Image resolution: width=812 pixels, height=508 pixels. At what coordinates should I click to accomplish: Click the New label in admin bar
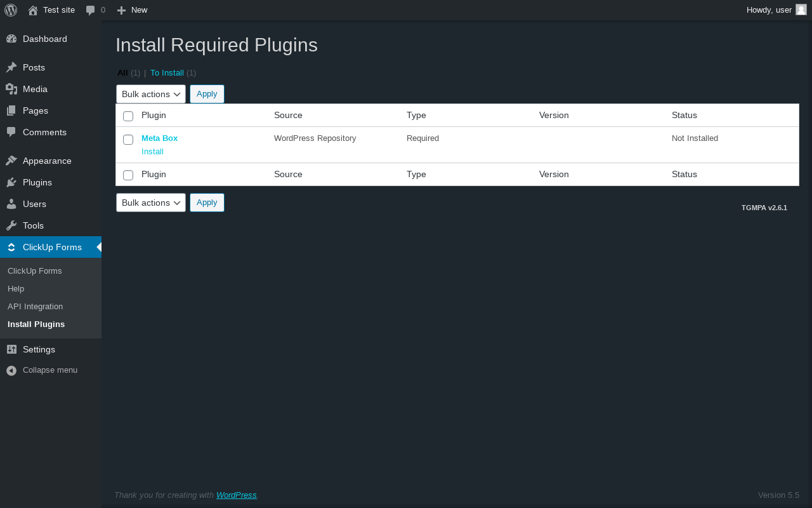pos(139,10)
